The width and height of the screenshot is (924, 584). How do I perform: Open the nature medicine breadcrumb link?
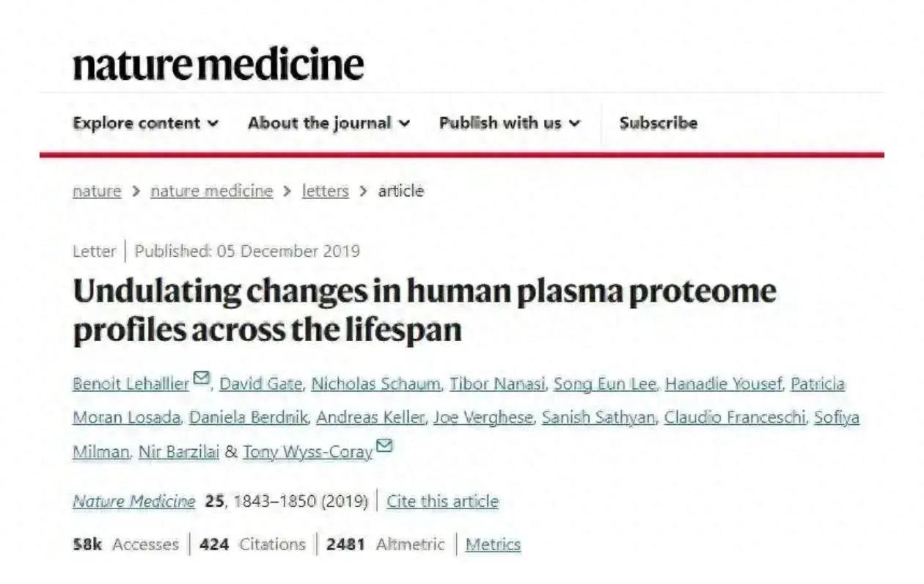tap(211, 191)
